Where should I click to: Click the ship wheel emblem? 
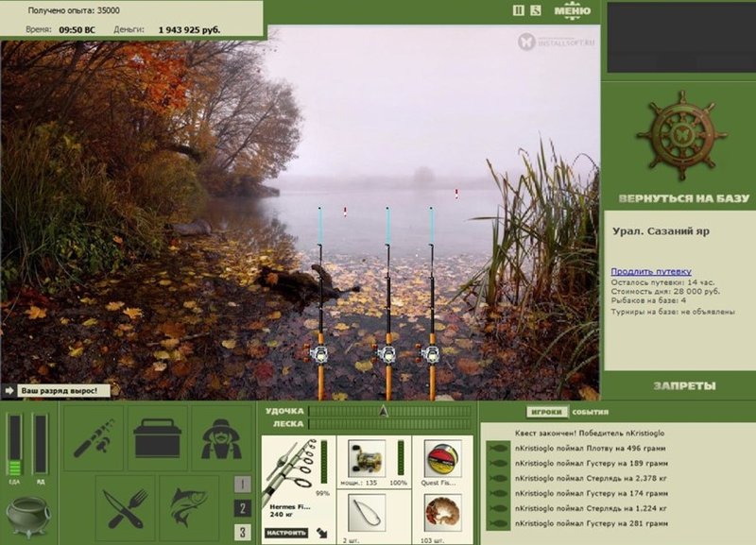pyautogui.click(x=681, y=135)
